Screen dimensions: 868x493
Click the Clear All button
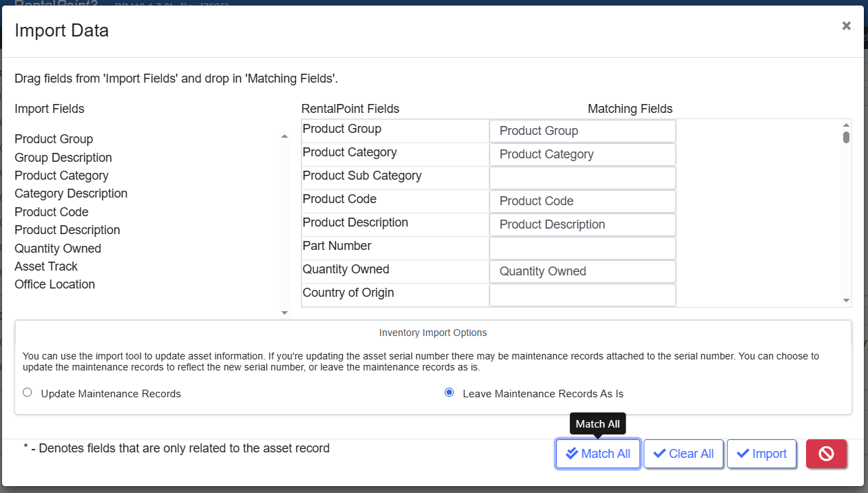[x=684, y=454]
